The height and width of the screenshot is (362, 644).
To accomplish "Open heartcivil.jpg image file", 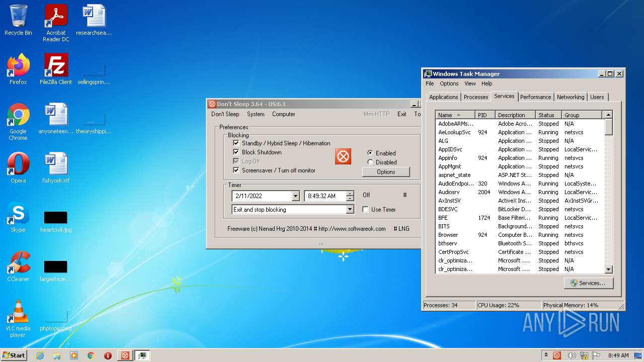I will [56, 221].
